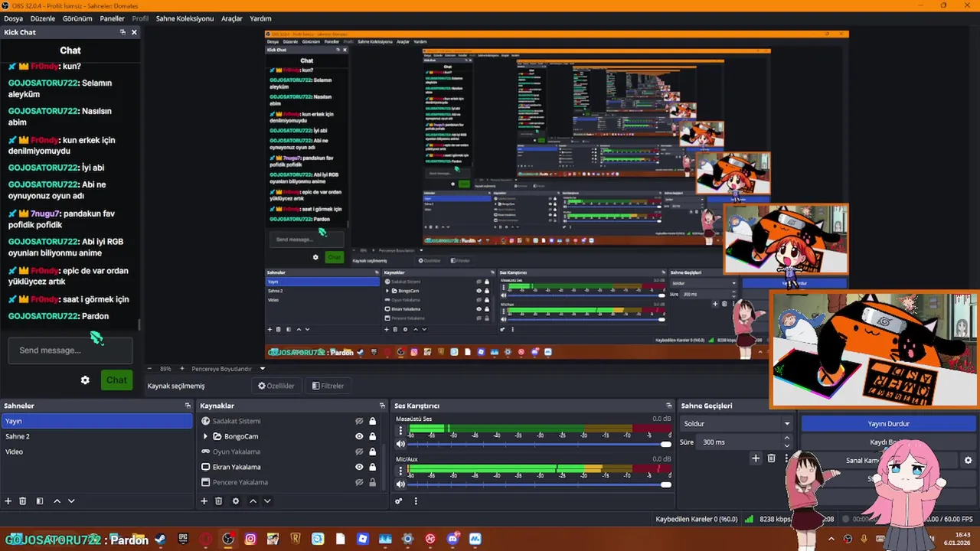The width and height of the screenshot is (980, 551).
Task: Undock the Kick Chat panel
Action: pyautogui.click(x=122, y=32)
